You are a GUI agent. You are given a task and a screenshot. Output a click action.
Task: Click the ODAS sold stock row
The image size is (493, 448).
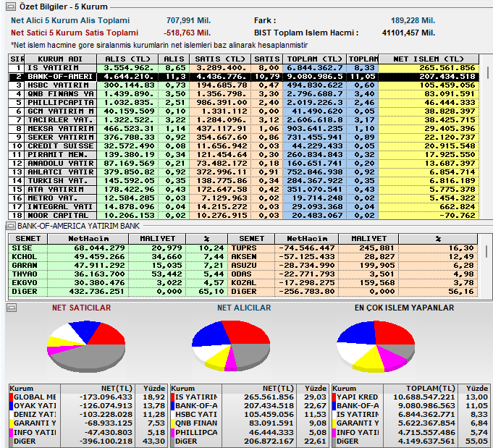point(353,274)
